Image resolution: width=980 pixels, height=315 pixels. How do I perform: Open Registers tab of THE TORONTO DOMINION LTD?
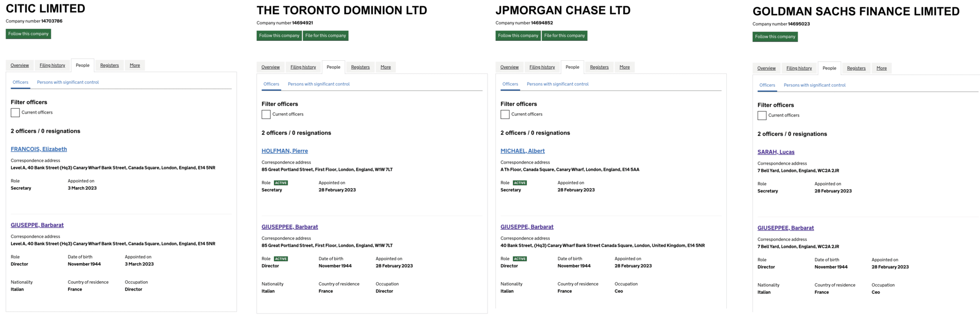pyautogui.click(x=361, y=67)
